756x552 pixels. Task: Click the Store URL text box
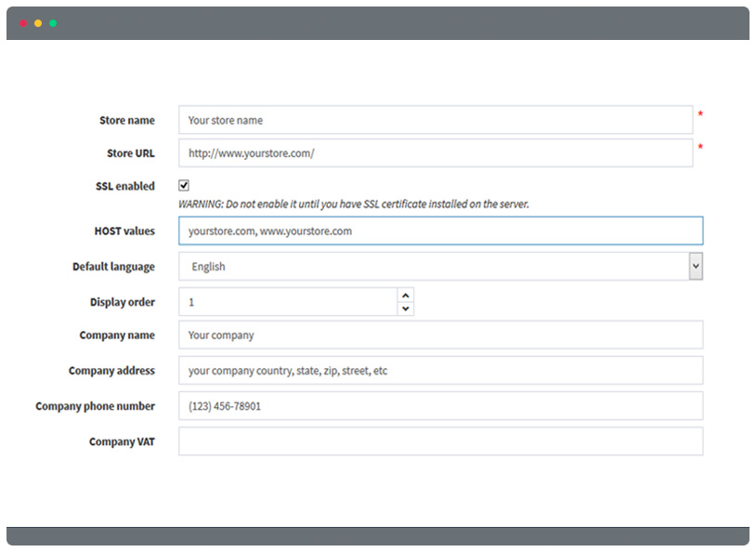click(x=436, y=153)
